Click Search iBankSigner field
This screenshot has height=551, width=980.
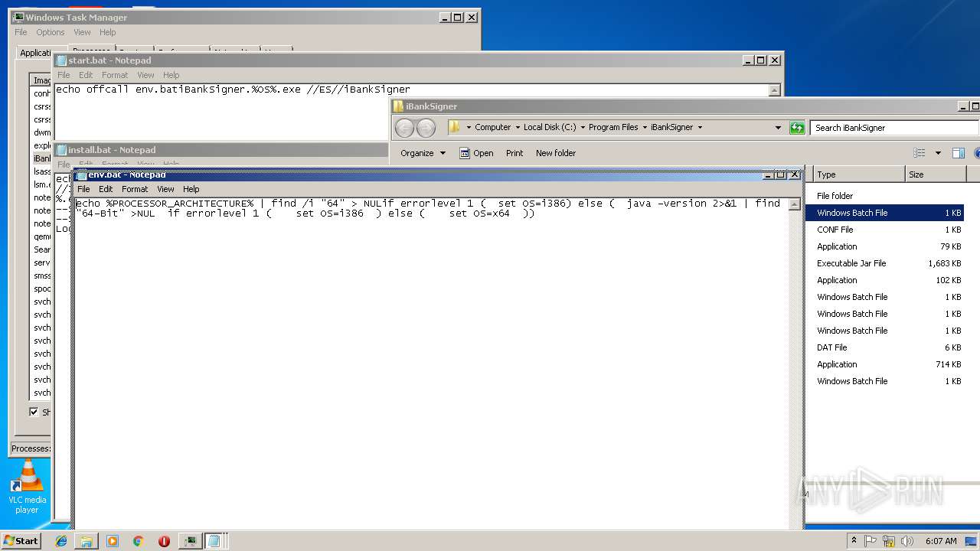coord(894,128)
